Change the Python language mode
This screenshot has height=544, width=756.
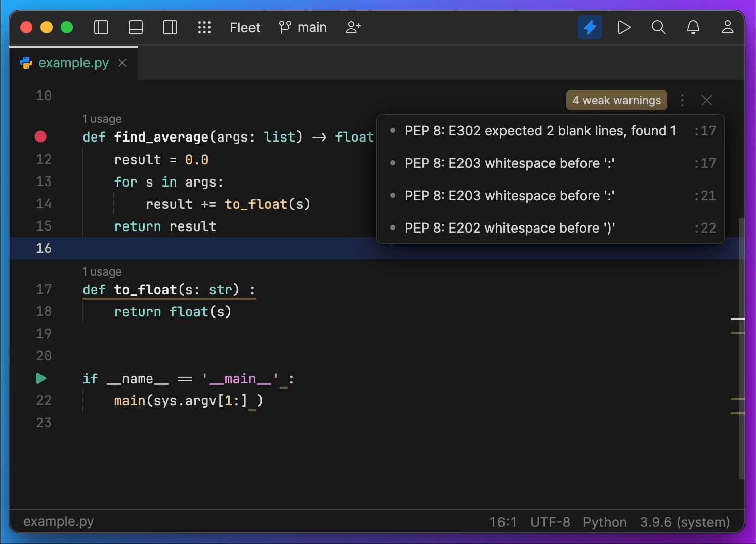(x=605, y=522)
